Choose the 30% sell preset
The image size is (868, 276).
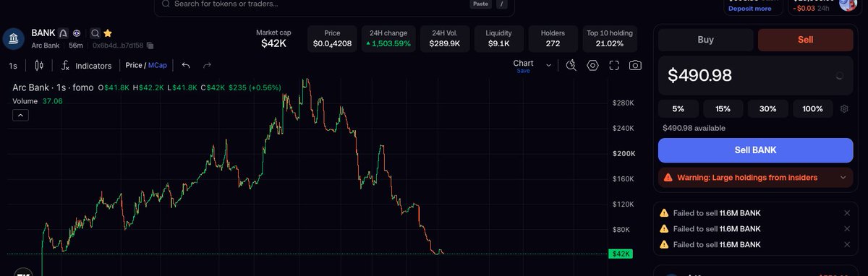[767, 109]
